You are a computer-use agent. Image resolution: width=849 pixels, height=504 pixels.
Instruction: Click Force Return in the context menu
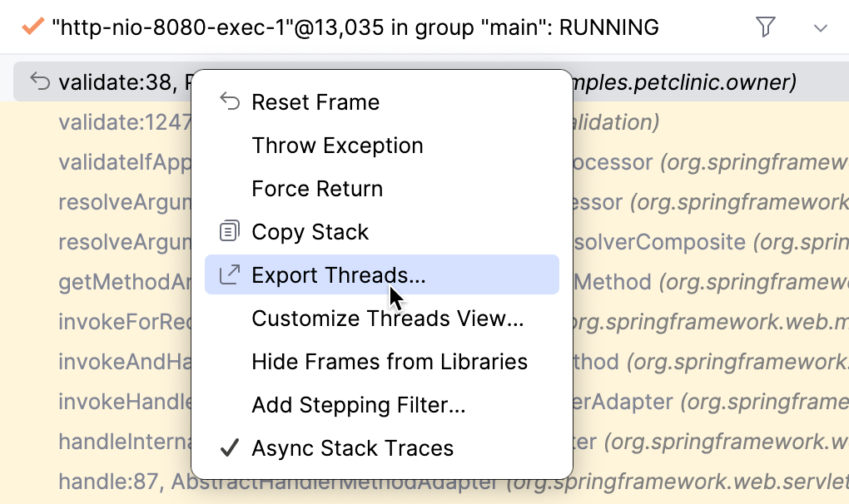click(316, 188)
